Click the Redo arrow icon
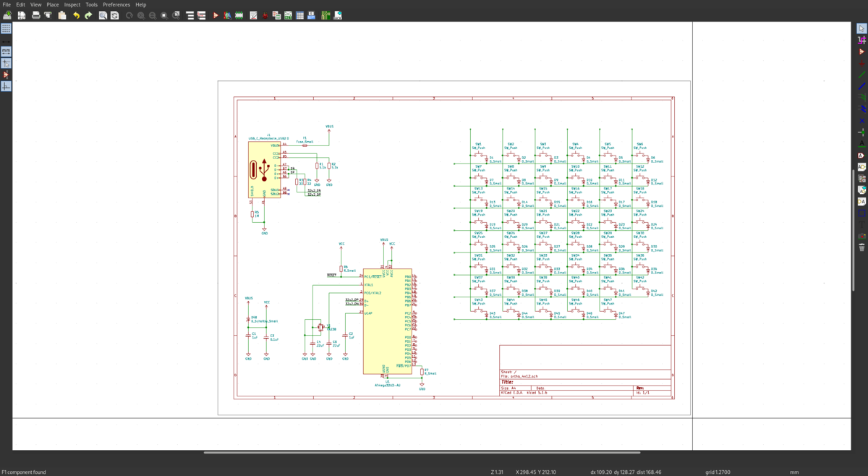This screenshot has width=868, height=476. 88,14
